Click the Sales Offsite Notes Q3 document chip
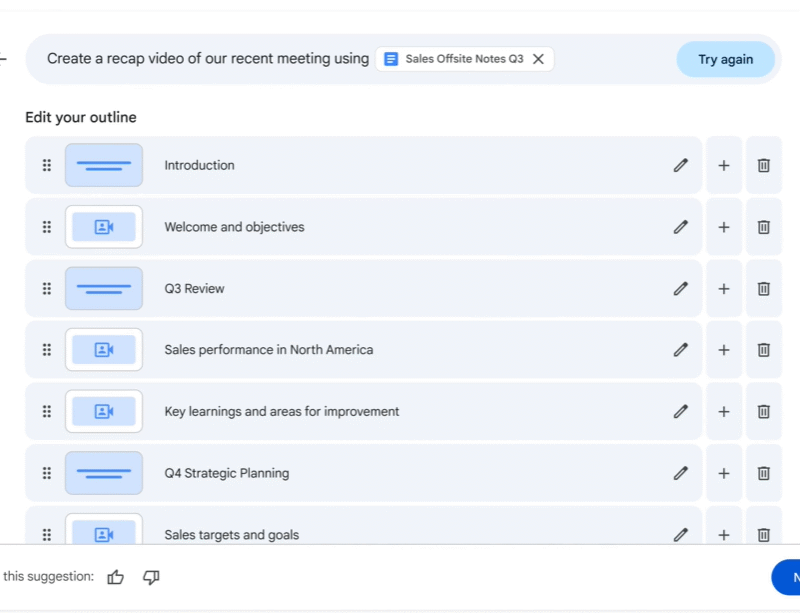 click(x=455, y=59)
